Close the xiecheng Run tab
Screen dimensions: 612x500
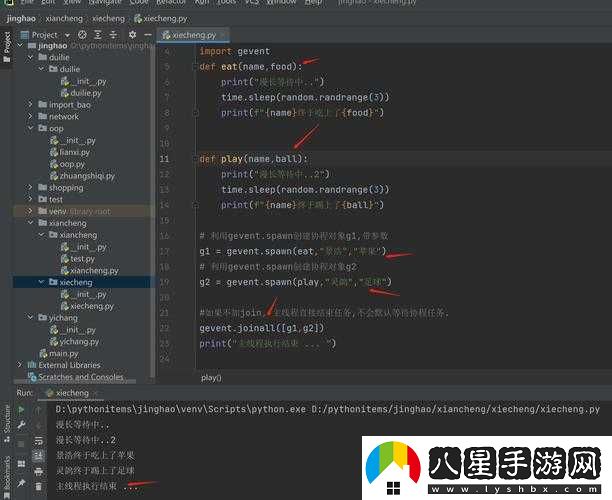pyautogui.click(x=96, y=393)
